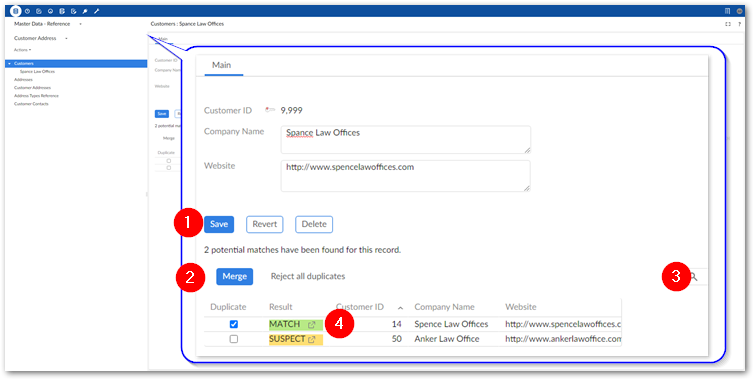Open help via the question mark icon
The width and height of the screenshot is (754, 380).
point(740,24)
